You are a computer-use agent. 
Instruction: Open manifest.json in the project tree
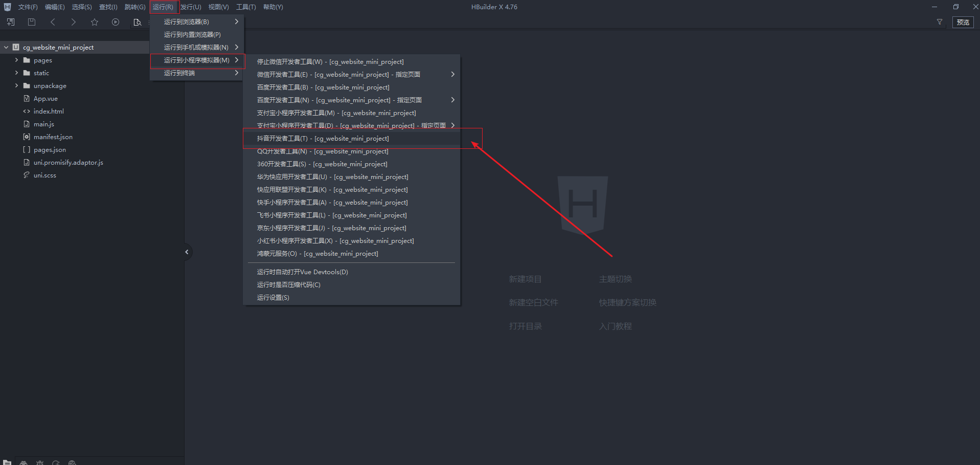pyautogui.click(x=53, y=137)
